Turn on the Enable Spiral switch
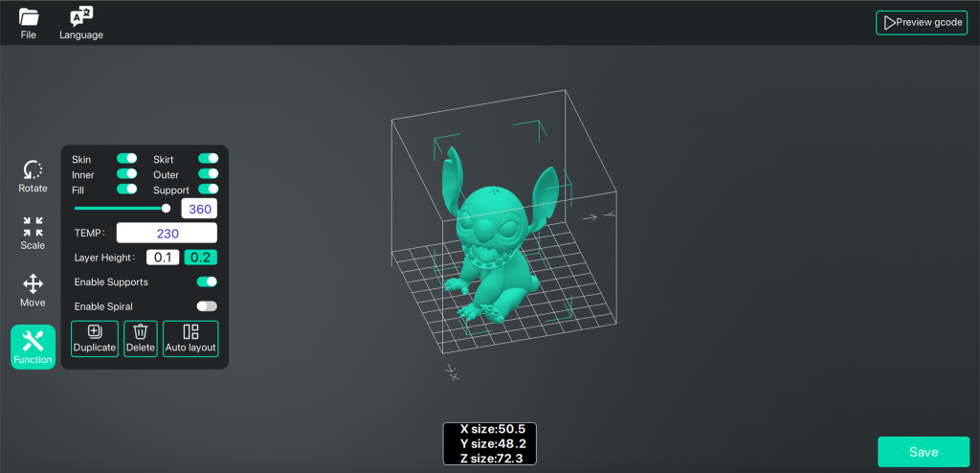Screen dimensions: 980x473 [207, 306]
